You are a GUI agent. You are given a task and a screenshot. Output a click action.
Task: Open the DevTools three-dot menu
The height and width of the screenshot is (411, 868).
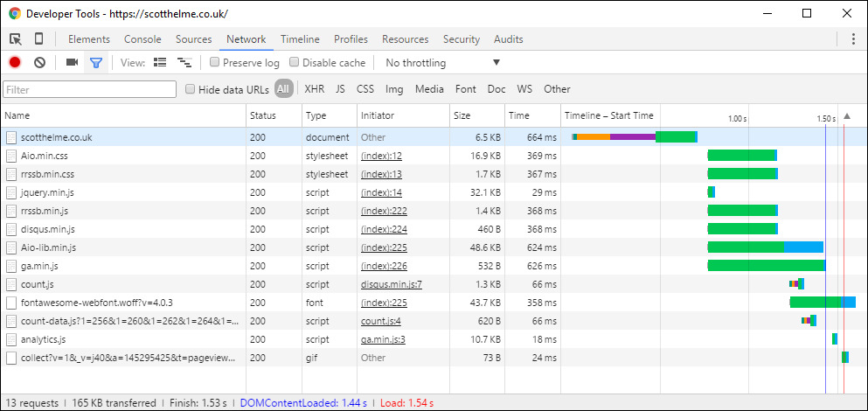pos(853,39)
